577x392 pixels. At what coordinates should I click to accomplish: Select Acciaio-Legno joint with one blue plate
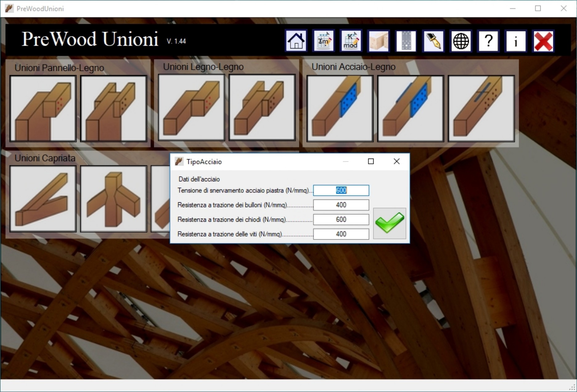click(x=340, y=109)
